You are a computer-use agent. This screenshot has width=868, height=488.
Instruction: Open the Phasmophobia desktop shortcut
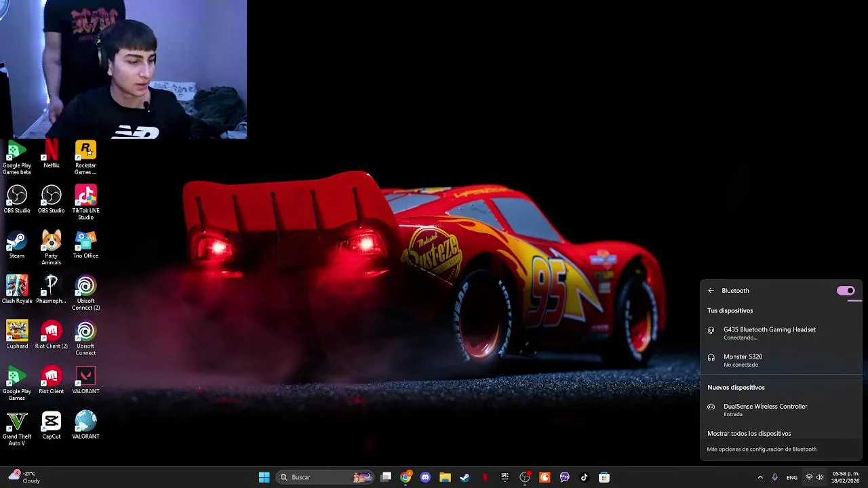[x=52, y=290]
